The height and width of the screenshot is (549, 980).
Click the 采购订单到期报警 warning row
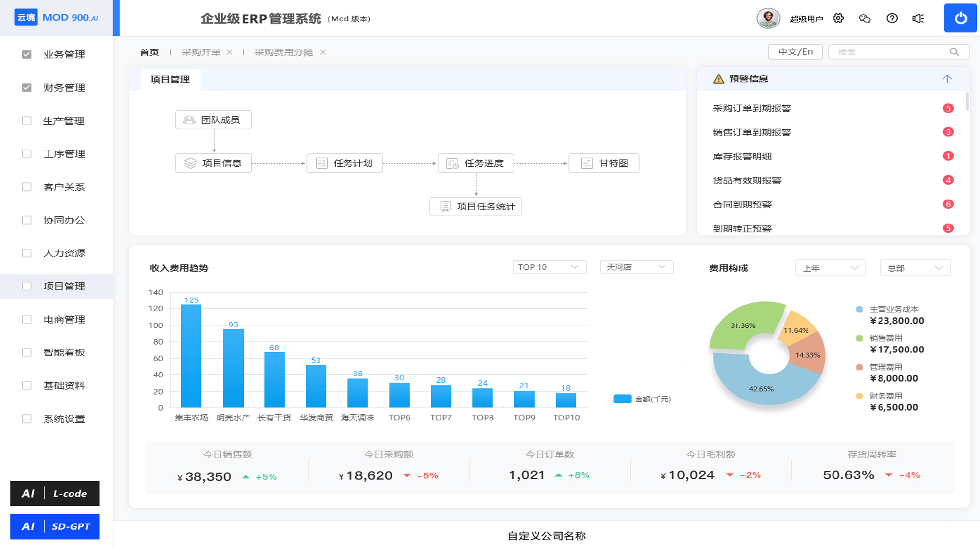coord(833,108)
